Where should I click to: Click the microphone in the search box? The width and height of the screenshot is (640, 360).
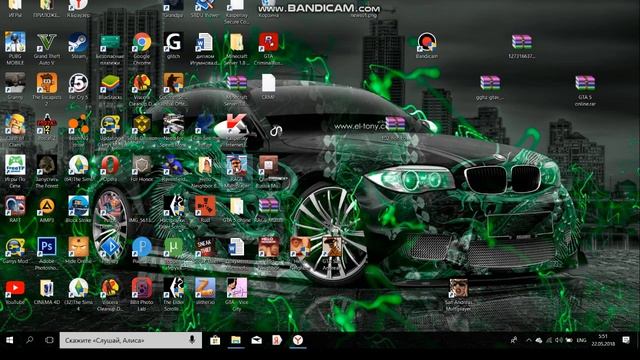pyautogui.click(x=192, y=340)
